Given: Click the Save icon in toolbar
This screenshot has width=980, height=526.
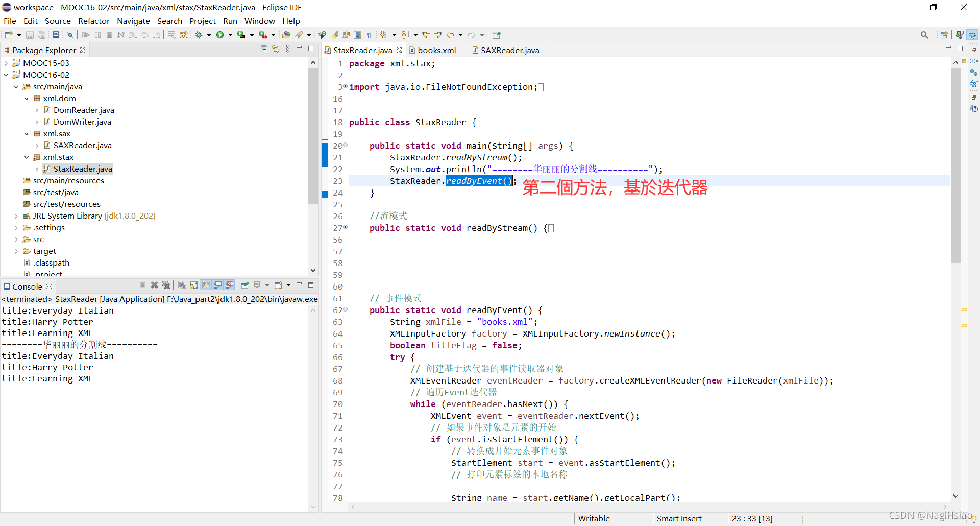Looking at the screenshot, I should coord(30,35).
